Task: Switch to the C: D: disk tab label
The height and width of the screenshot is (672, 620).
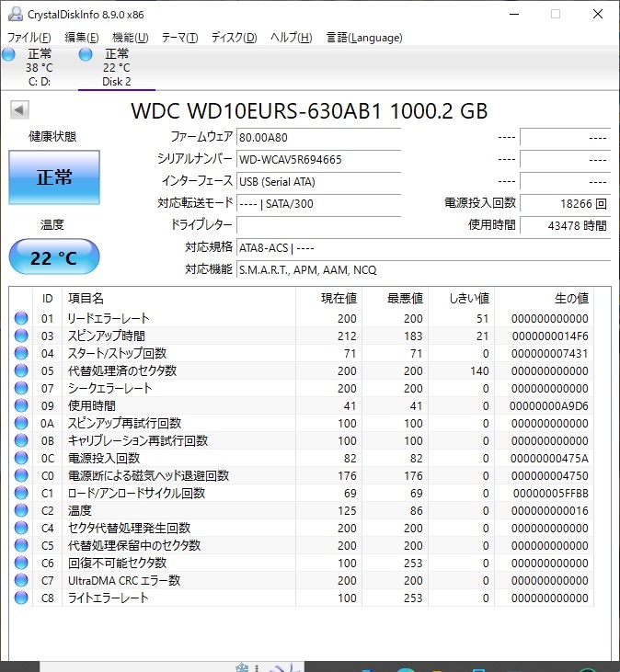Action: pos(39,82)
